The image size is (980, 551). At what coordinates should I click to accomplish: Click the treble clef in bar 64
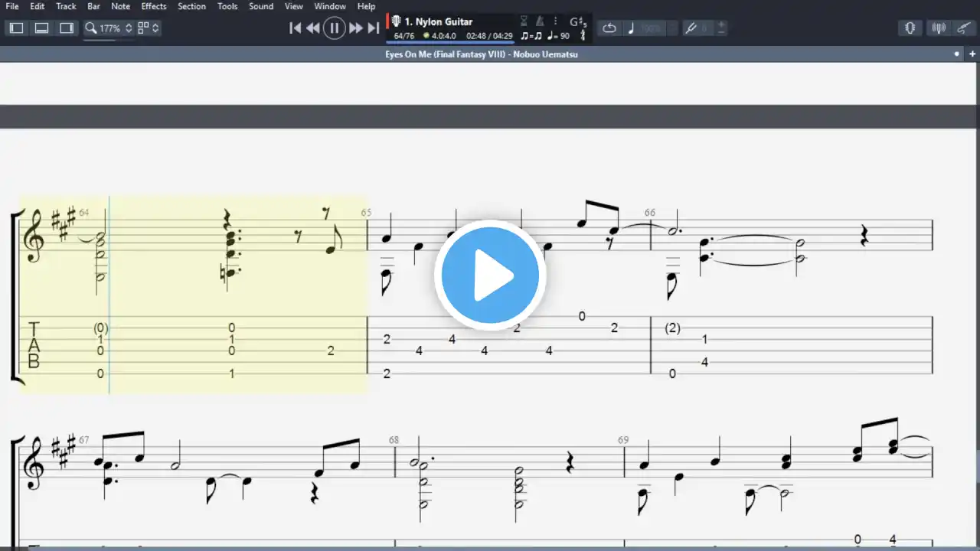(x=34, y=236)
